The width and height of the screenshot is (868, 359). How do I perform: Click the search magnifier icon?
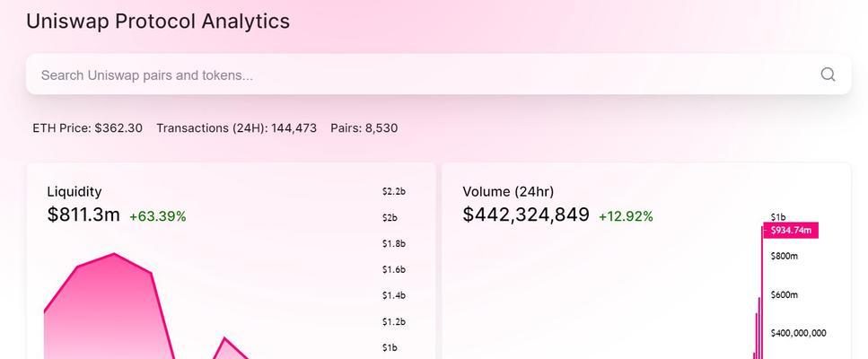828,74
